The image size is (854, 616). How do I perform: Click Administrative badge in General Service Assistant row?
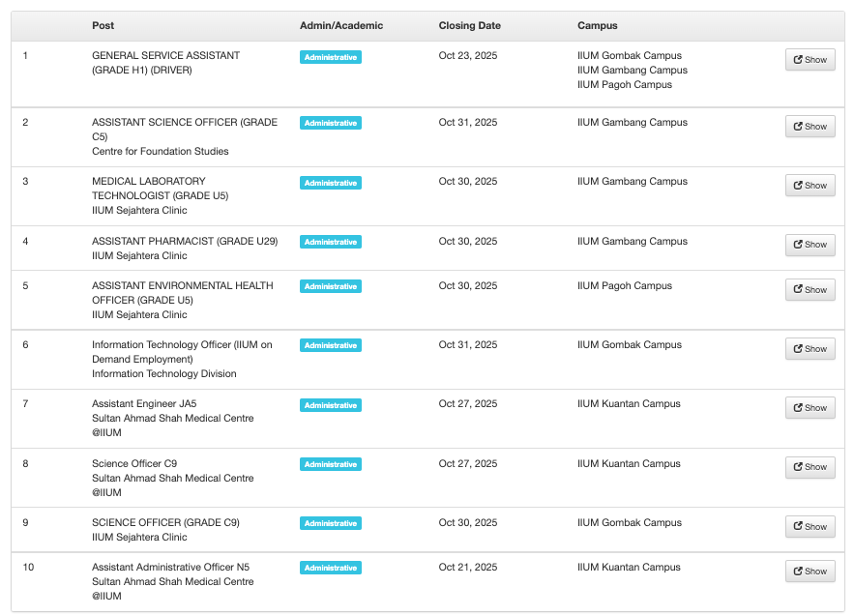click(330, 57)
